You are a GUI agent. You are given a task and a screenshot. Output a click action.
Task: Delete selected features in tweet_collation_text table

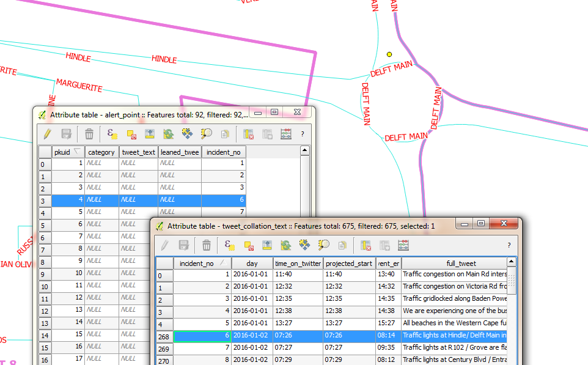[206, 245]
